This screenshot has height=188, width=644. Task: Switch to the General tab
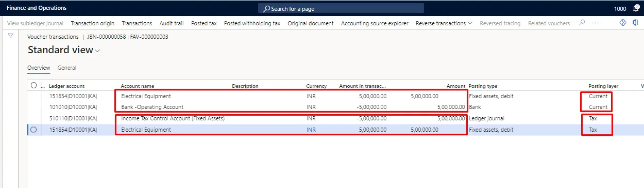click(x=67, y=68)
